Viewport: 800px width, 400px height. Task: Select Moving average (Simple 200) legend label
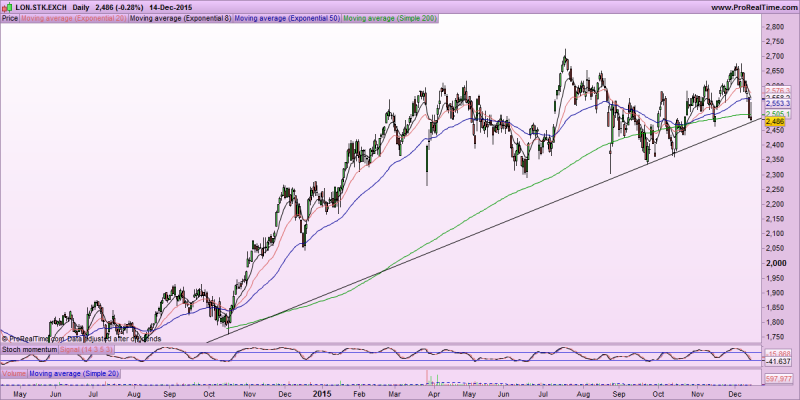click(x=390, y=18)
